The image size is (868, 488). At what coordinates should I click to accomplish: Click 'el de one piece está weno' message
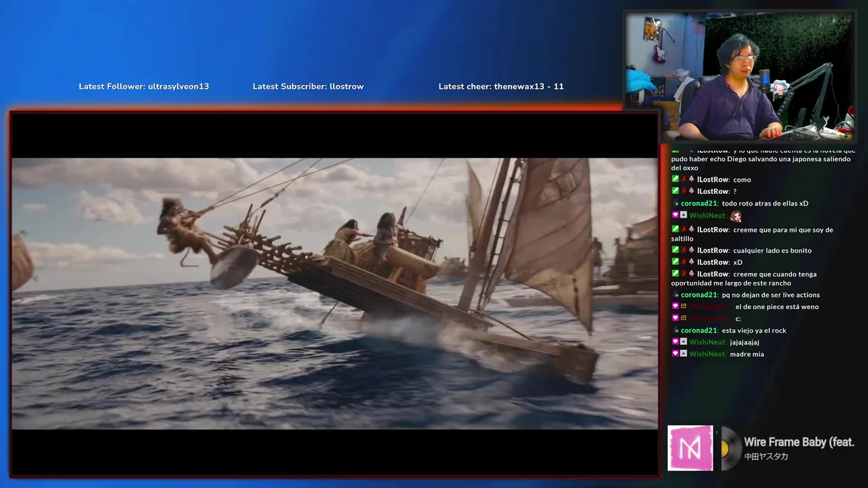click(745, 307)
